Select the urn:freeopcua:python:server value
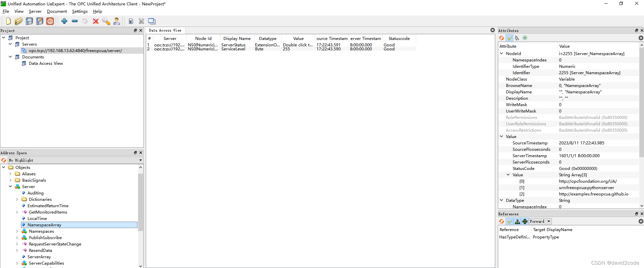The height and width of the screenshot is (268, 644). coord(586,187)
